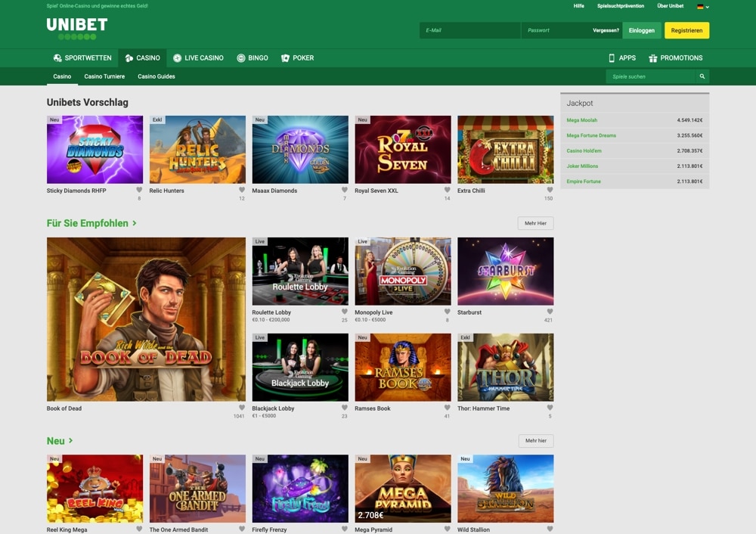Expand the German flag language dropdown
The width and height of the screenshot is (756, 534).
tap(703, 7)
